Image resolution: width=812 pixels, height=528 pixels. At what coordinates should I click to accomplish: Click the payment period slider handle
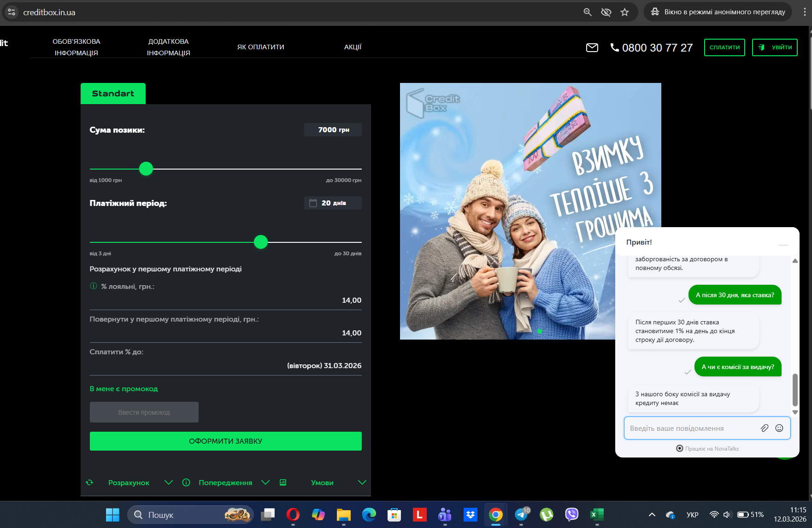(261, 242)
